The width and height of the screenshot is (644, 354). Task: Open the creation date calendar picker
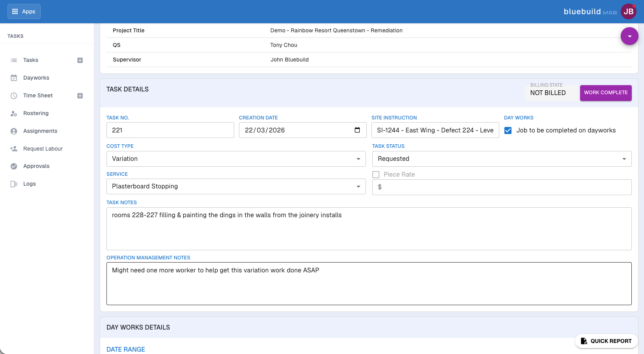tap(357, 130)
